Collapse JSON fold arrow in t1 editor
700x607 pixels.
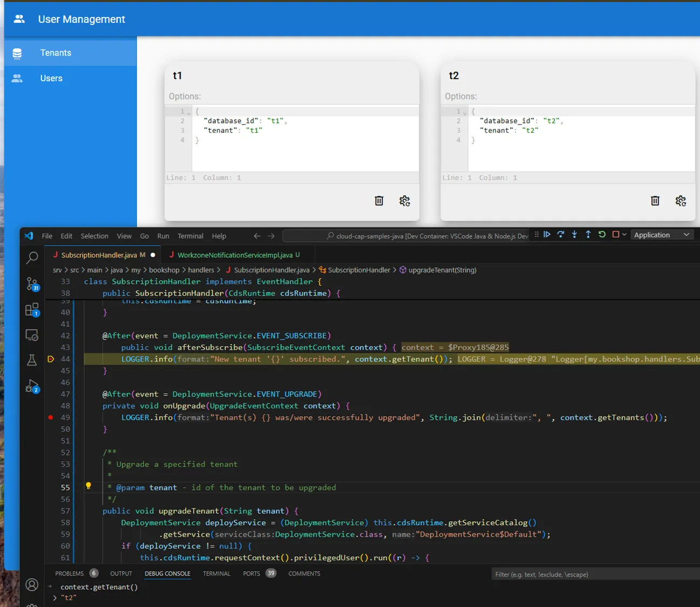(x=189, y=113)
